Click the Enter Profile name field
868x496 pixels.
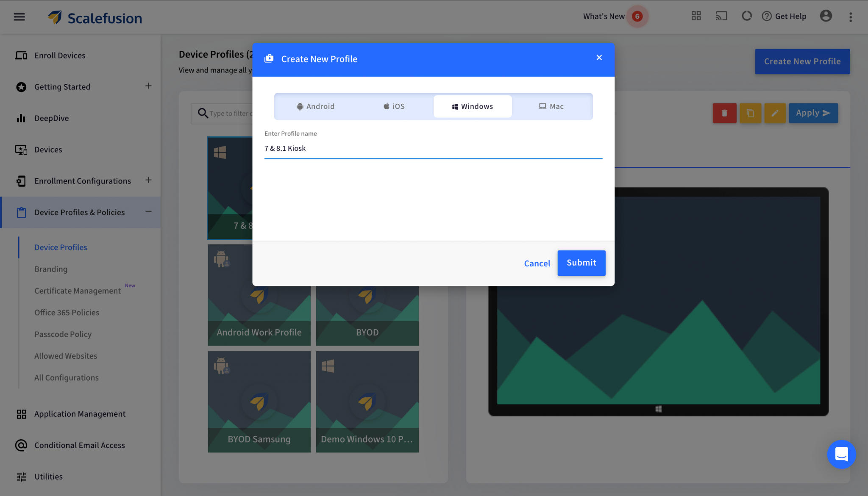coord(433,148)
